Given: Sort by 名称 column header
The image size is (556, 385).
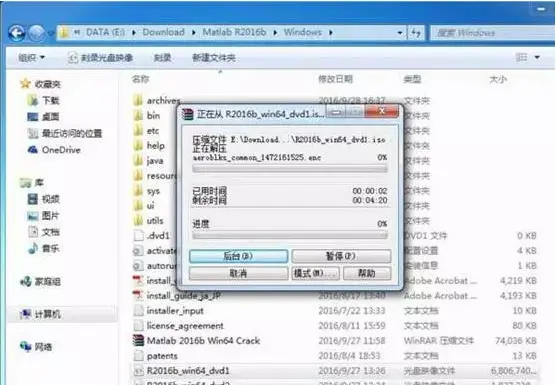Looking at the screenshot, I should click(x=140, y=79).
